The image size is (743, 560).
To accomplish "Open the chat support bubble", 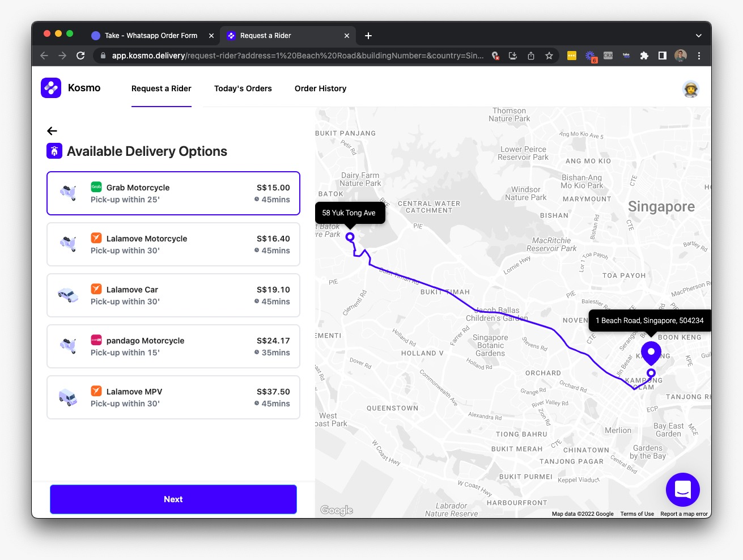I will pyautogui.click(x=683, y=490).
